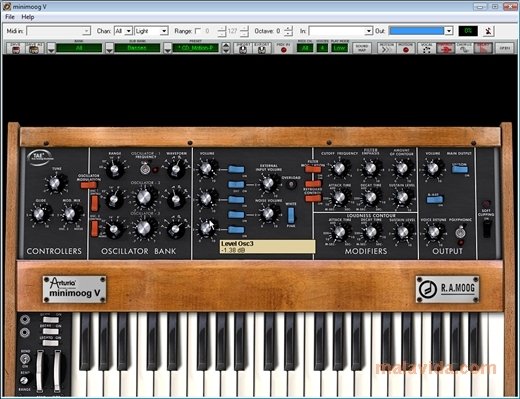Screen dimensions: 520x399
Task: Click the preset up/down selector arrows
Action: [226, 48]
